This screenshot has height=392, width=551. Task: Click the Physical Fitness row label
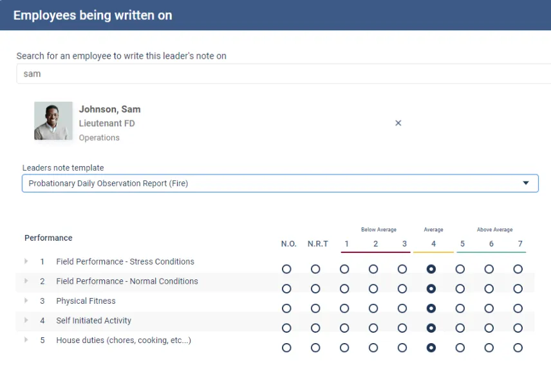[x=86, y=301]
